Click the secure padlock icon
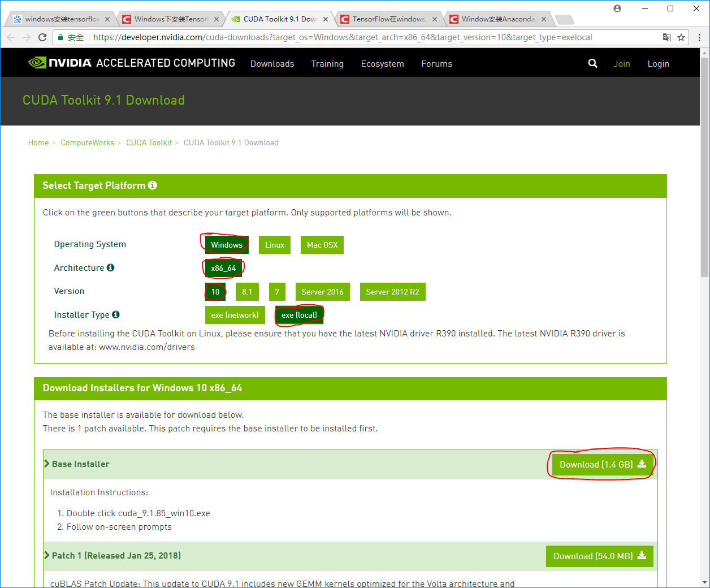Screen dimensions: 710x588 (x=60, y=37)
